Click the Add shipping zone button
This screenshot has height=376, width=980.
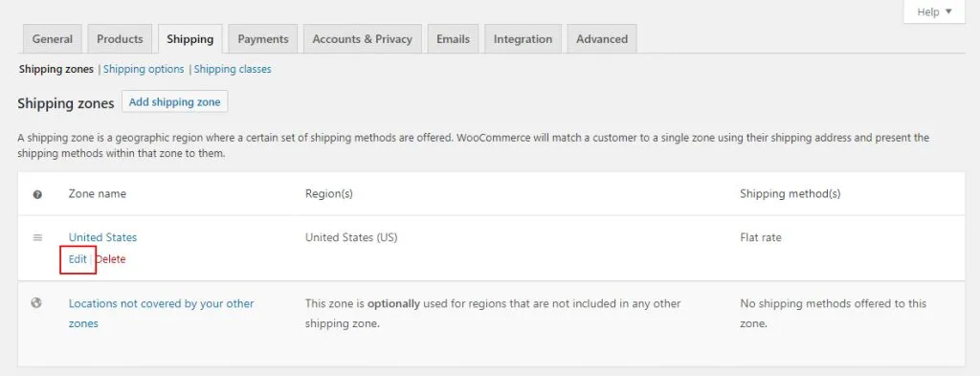coord(175,101)
